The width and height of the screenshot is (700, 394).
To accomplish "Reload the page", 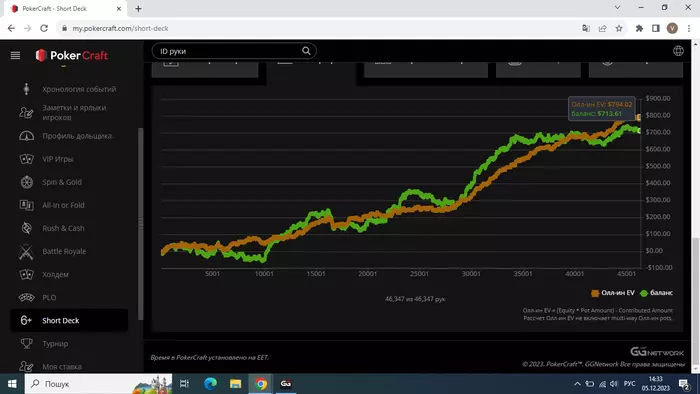I will pos(44,28).
